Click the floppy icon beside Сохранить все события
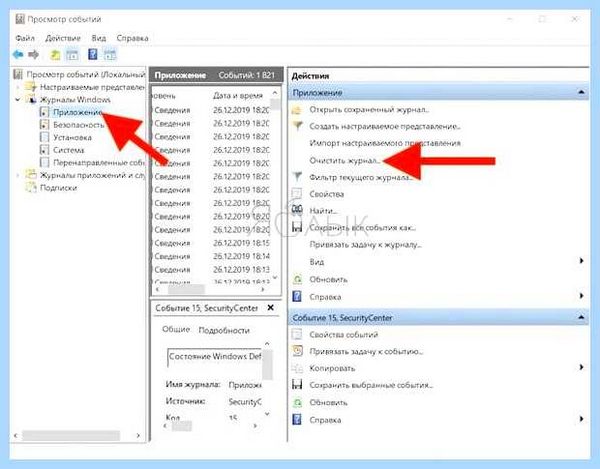 (297, 227)
